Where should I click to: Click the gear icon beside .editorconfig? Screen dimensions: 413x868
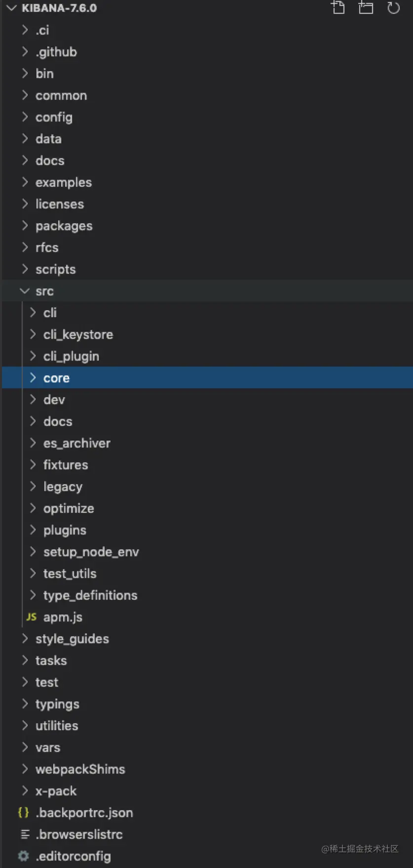pyautogui.click(x=23, y=856)
